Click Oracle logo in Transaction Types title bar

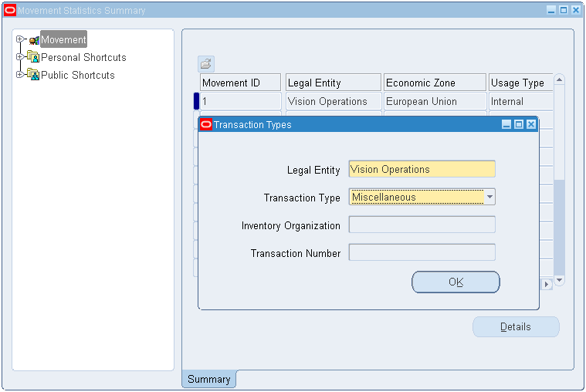(x=206, y=124)
